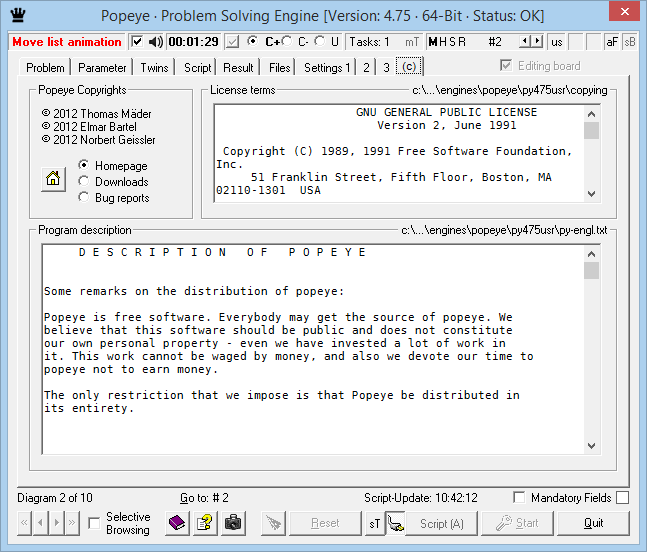647x552 pixels.
Task: Click the mouse cursor icon beside Script (A)
Action: pyautogui.click(x=395, y=524)
